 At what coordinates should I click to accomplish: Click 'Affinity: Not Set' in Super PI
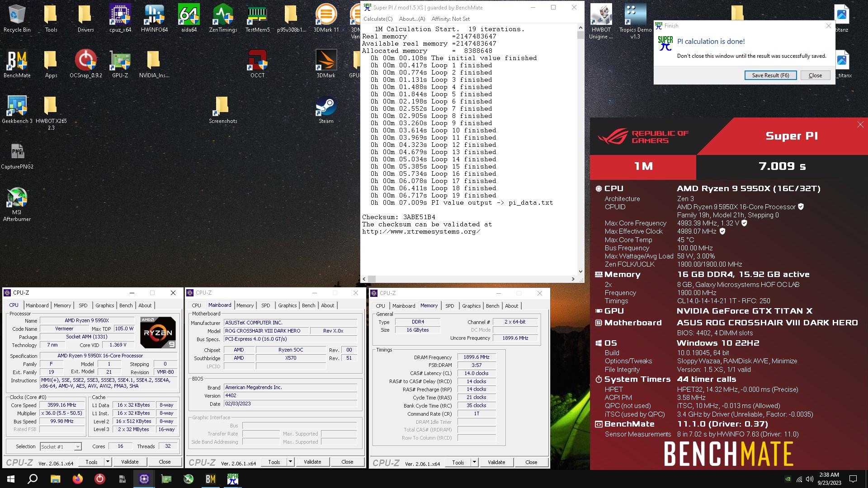pos(450,19)
